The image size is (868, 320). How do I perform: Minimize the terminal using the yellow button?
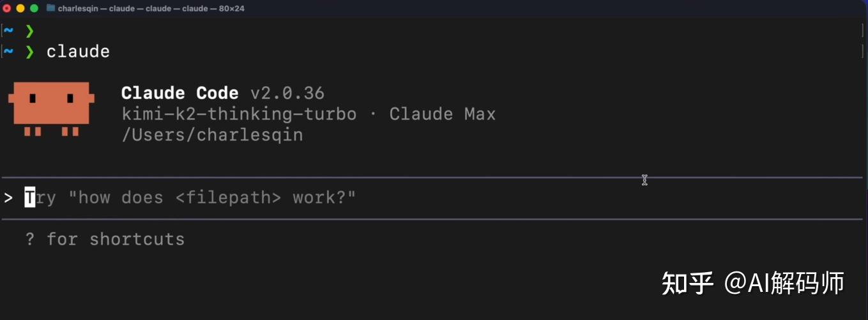point(20,8)
